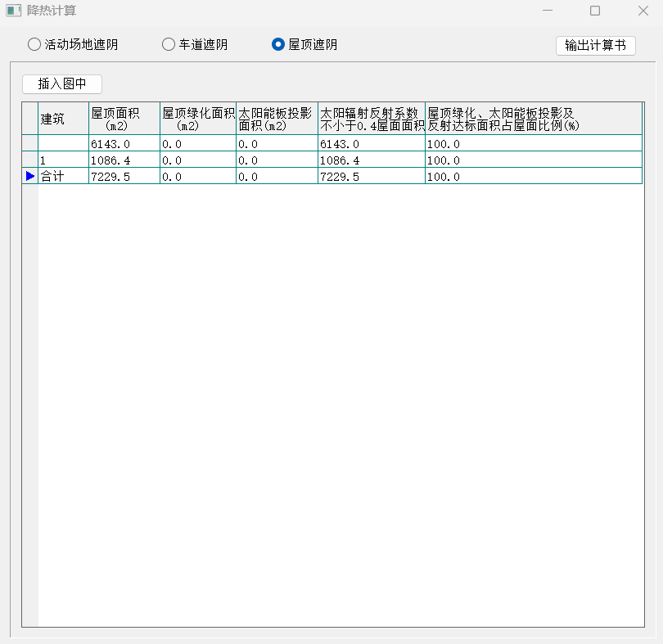Maximize the 降热计算 window
This screenshot has height=644, width=663.
pyautogui.click(x=595, y=11)
